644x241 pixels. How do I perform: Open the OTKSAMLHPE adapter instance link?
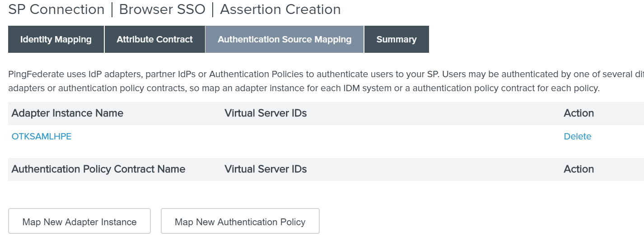tap(42, 136)
